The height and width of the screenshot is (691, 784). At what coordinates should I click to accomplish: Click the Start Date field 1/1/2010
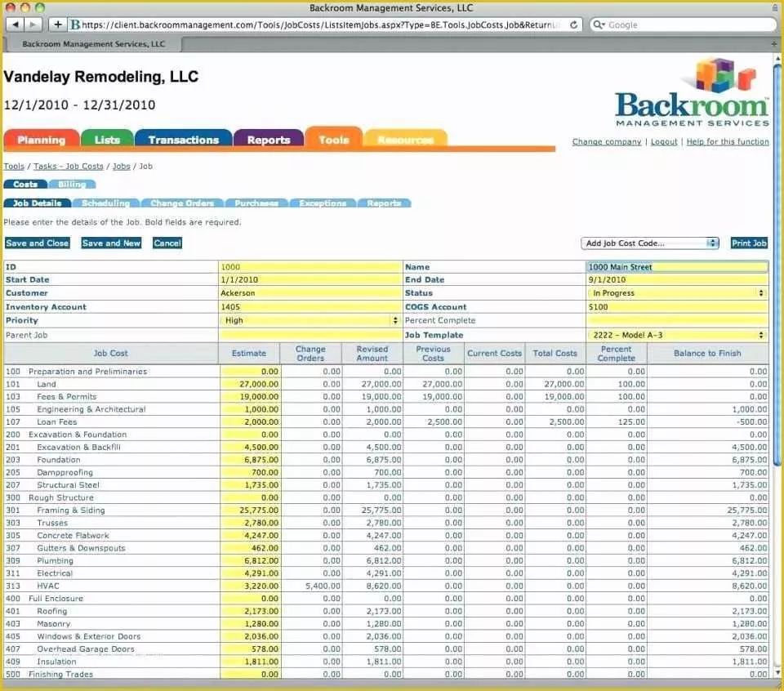(x=310, y=280)
